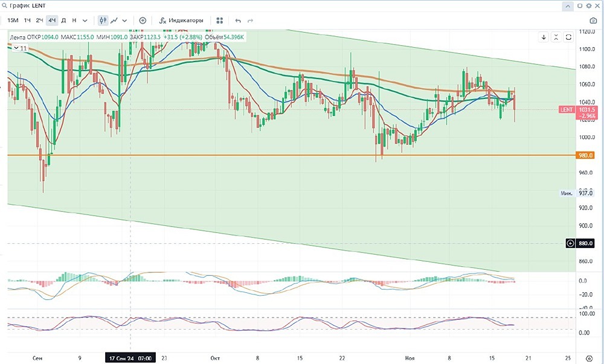The image size is (604, 364).
Task: Click the search icon beside График LENT
Action: [4, 6]
